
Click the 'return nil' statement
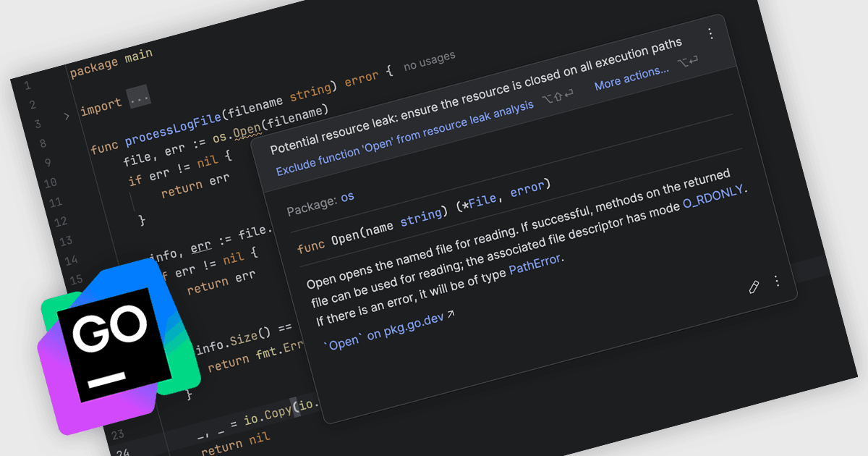(236, 443)
